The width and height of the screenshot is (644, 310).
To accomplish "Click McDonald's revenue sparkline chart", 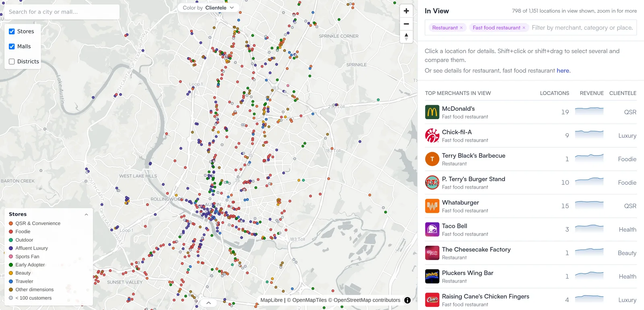I will pos(589,112).
